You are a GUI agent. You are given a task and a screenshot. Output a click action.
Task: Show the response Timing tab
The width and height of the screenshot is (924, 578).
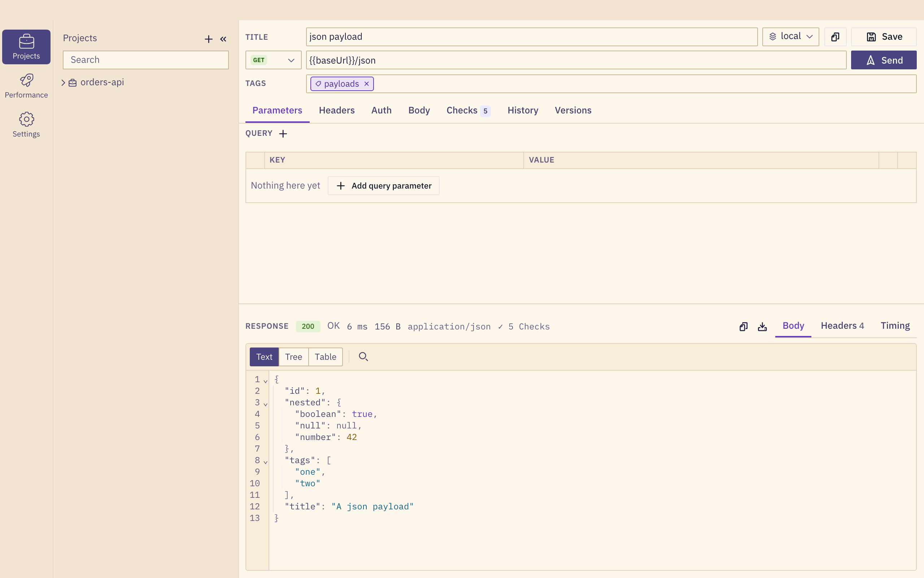point(895,326)
